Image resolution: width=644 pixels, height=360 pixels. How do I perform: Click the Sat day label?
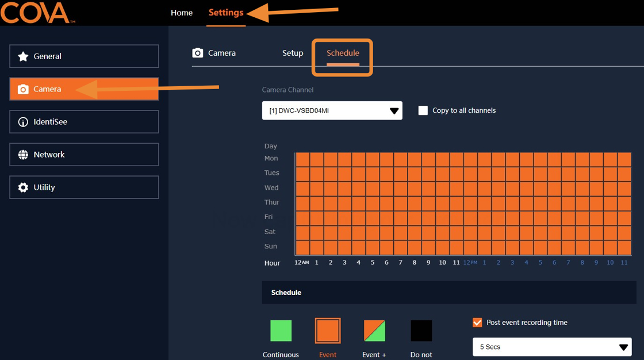(270, 231)
